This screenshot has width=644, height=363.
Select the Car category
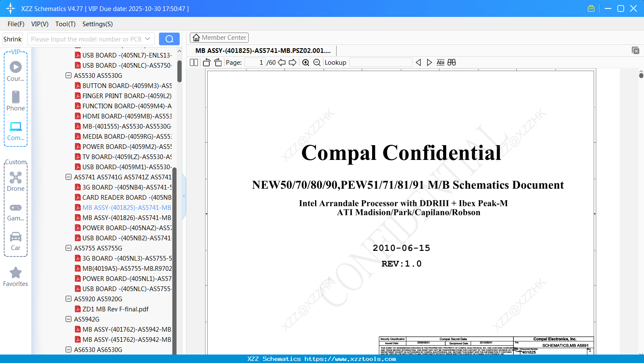tap(16, 241)
